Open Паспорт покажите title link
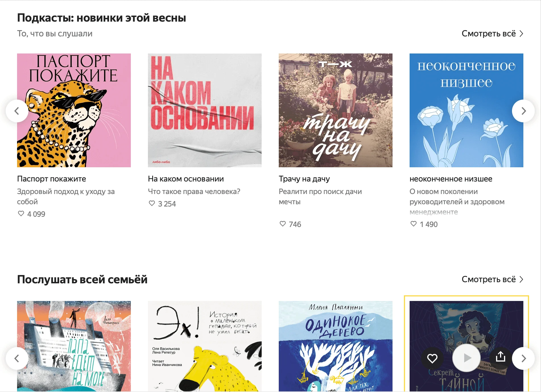The height and width of the screenshot is (392, 541). (x=51, y=179)
